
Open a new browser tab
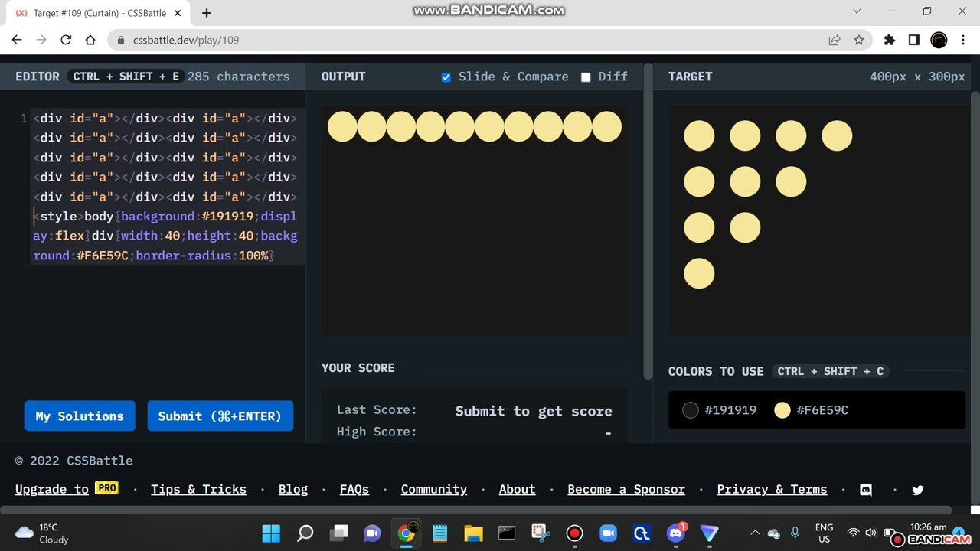(x=207, y=12)
